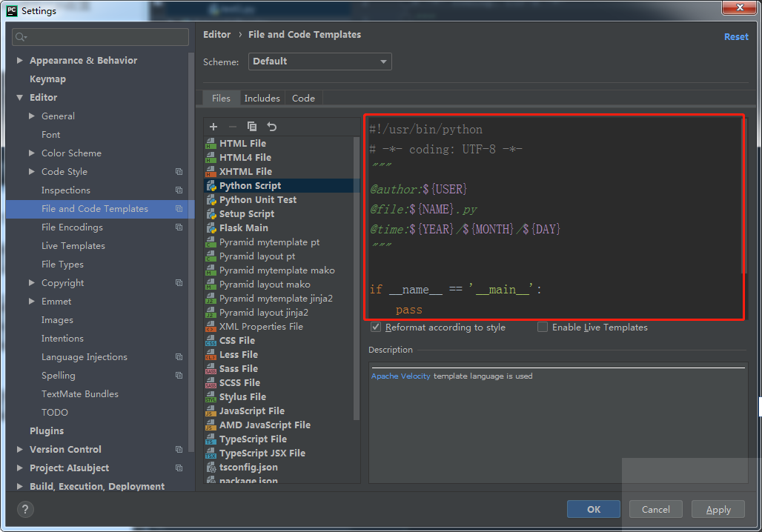Screen dimensions: 762x532
Task: Select the XHTML File template icon
Action: [x=211, y=171]
